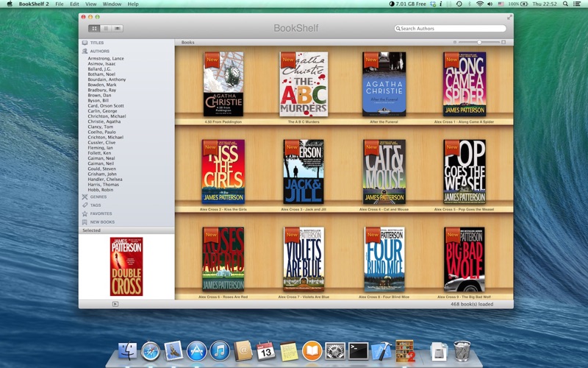Click the 'Alex Cross 4 - Cat and Mouse' caption
The width and height of the screenshot is (588, 368).
coord(384,210)
